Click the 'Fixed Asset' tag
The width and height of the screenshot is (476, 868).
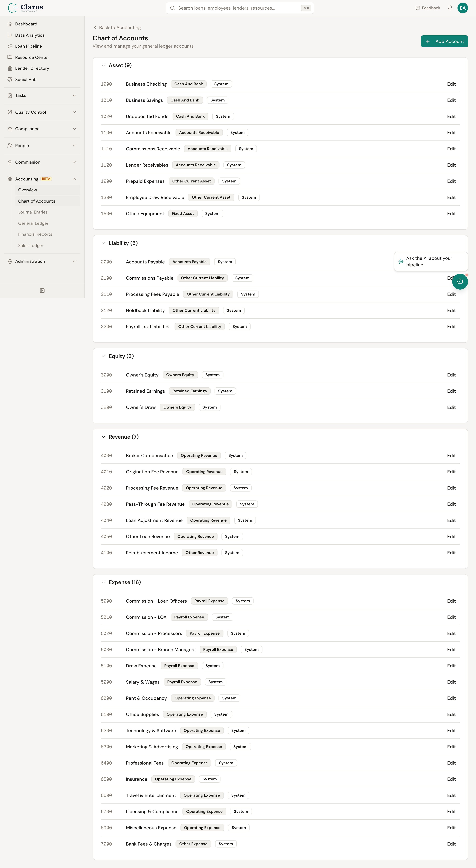click(x=183, y=214)
